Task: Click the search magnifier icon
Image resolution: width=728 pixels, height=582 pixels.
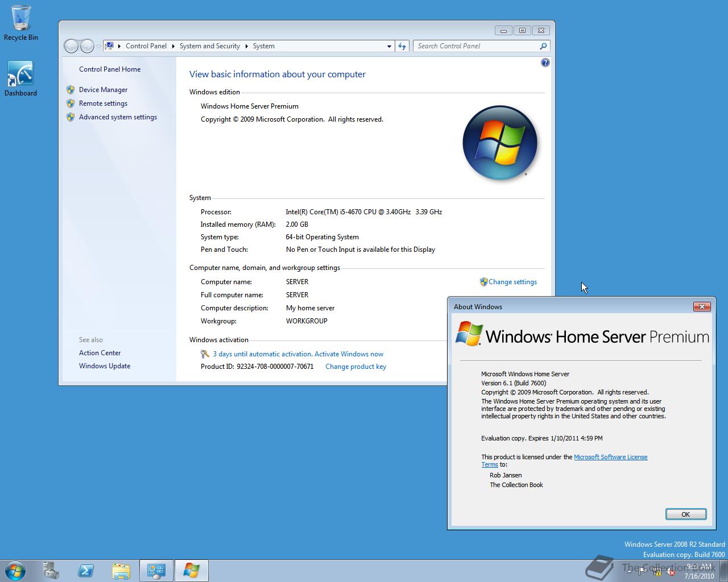Action: tap(543, 46)
